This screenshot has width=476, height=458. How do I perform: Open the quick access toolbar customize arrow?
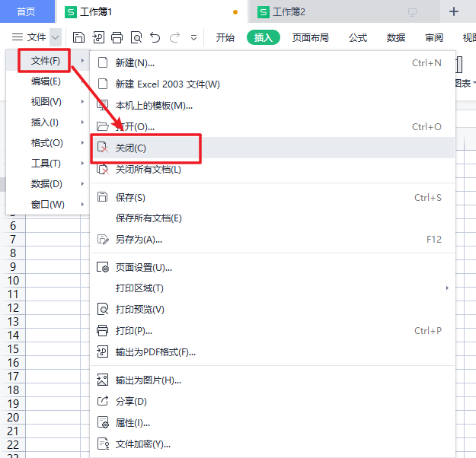[193, 38]
